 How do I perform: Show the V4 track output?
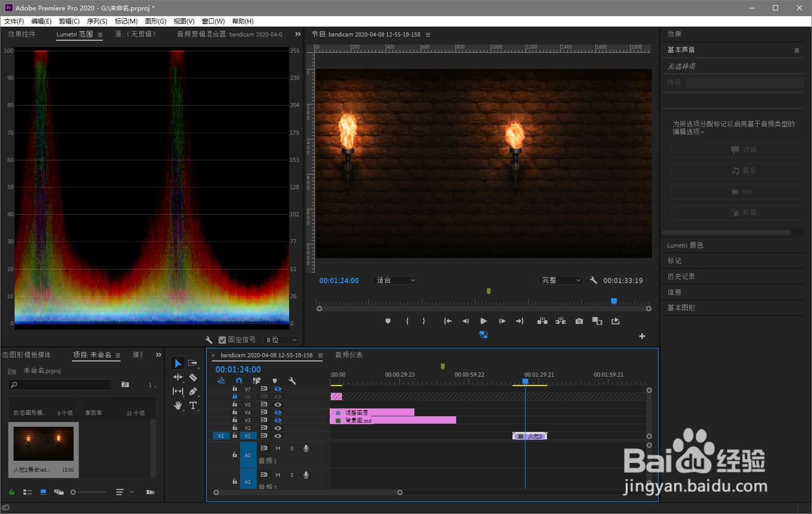[278, 412]
